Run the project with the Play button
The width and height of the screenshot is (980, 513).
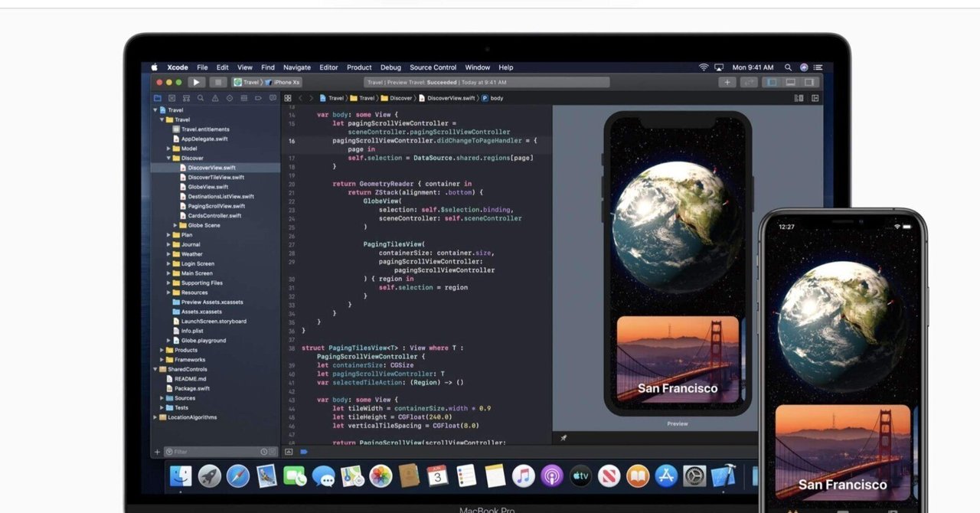click(196, 82)
